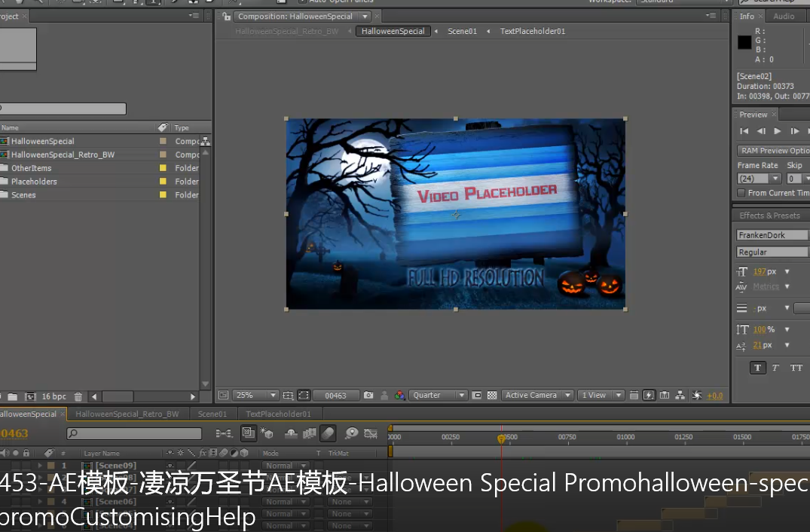Click the reset exposure aperture icon

pos(697,395)
